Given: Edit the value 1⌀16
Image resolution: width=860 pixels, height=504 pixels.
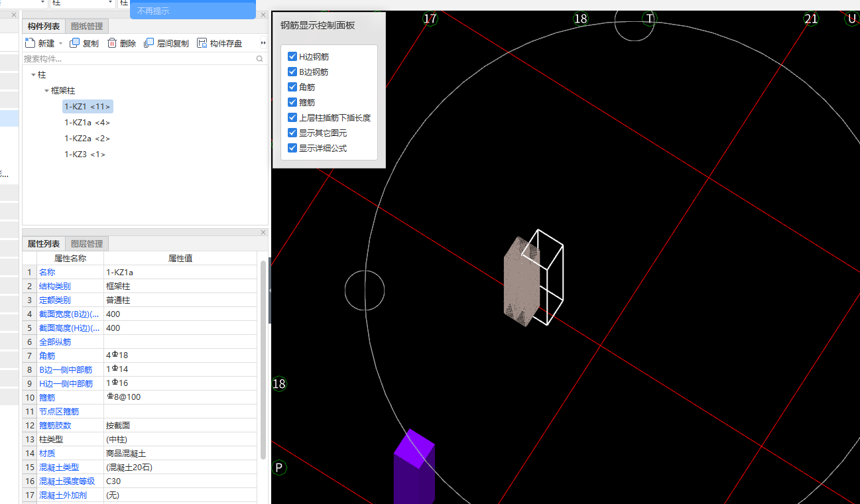Looking at the screenshot, I should coord(180,384).
